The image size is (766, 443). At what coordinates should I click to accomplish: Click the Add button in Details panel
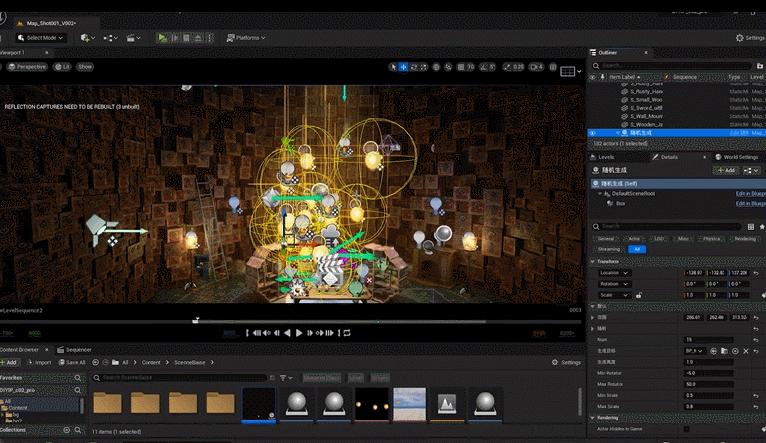[x=725, y=170]
